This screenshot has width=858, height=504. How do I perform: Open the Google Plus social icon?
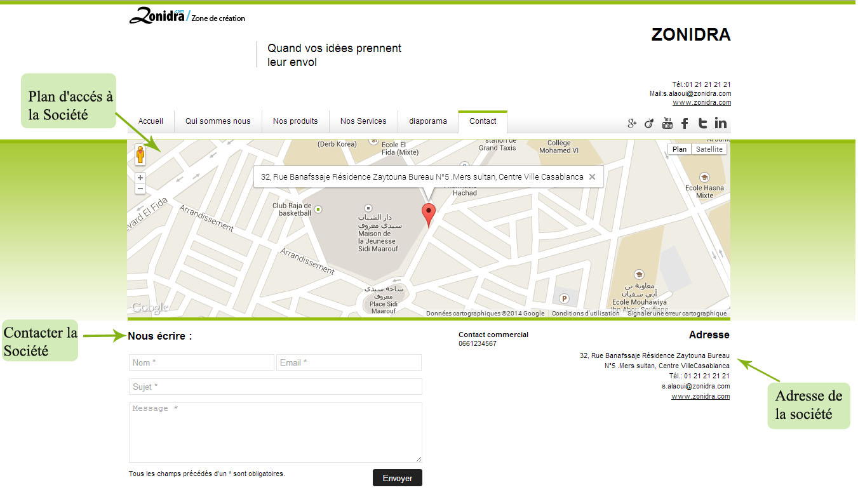pos(631,123)
